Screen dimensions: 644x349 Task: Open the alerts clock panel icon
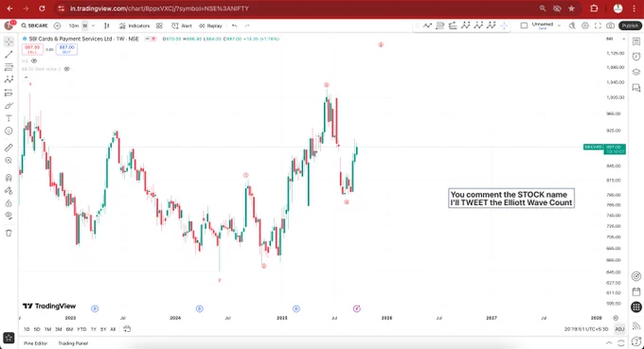coord(636,56)
